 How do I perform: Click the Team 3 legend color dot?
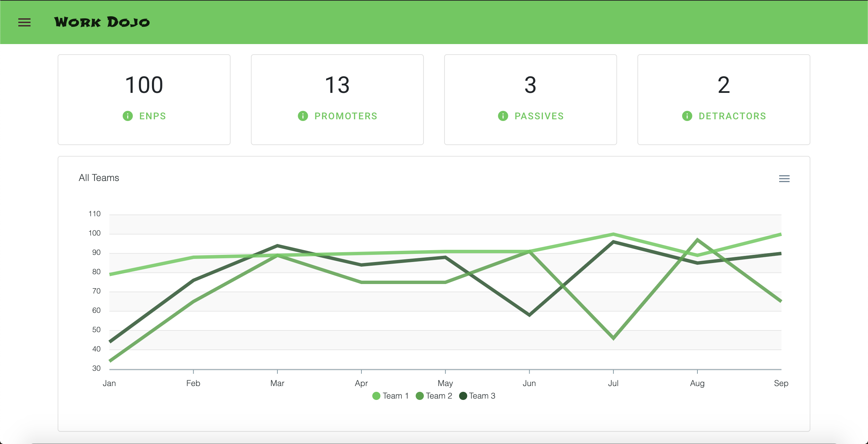(x=463, y=396)
